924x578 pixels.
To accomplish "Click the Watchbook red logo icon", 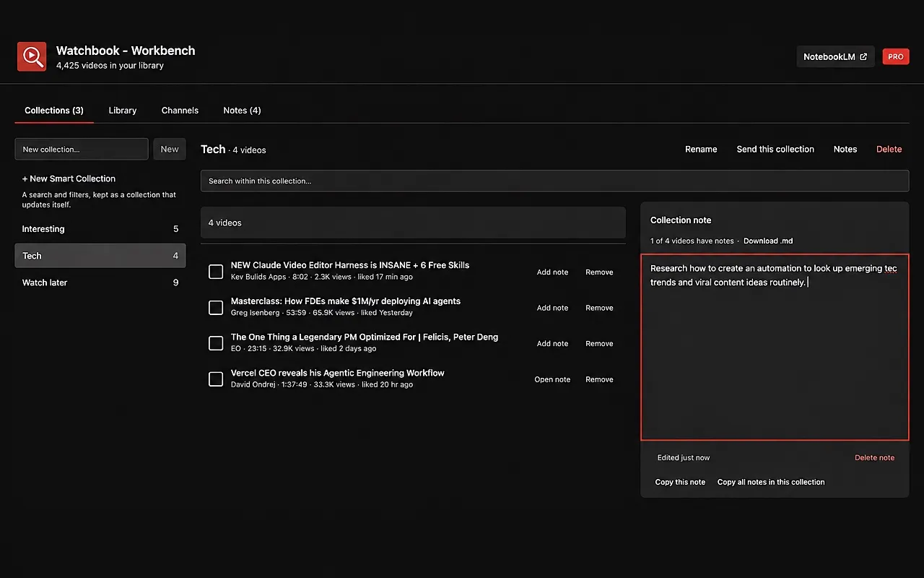I will pyautogui.click(x=32, y=56).
